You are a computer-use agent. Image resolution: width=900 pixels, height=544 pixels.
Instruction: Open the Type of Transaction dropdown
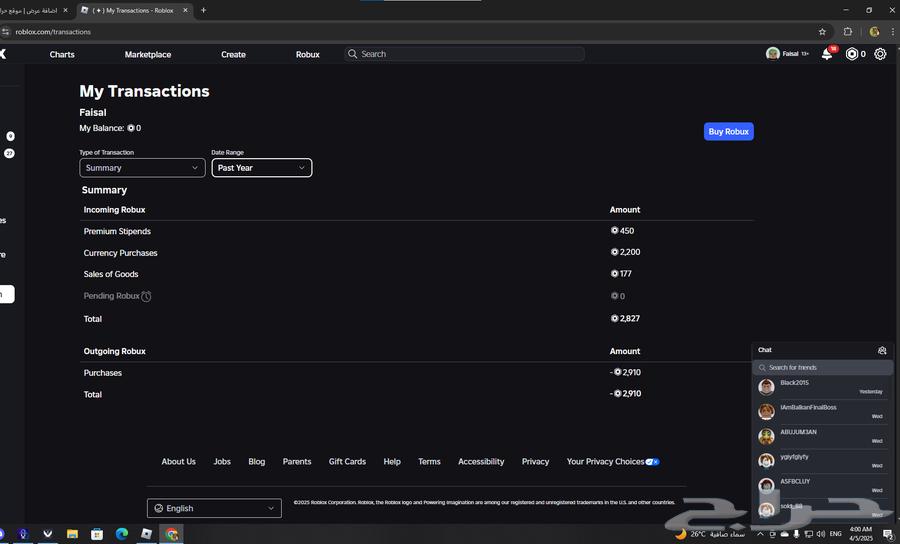pos(142,168)
